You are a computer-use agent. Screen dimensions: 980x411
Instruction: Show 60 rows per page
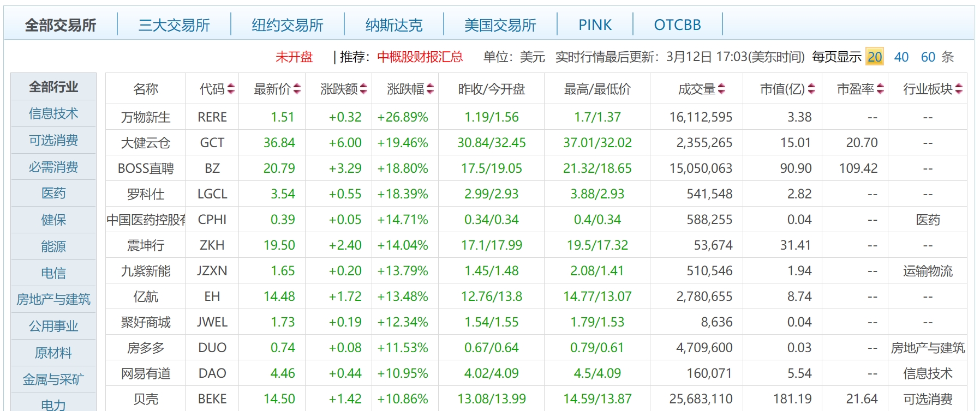[928, 57]
